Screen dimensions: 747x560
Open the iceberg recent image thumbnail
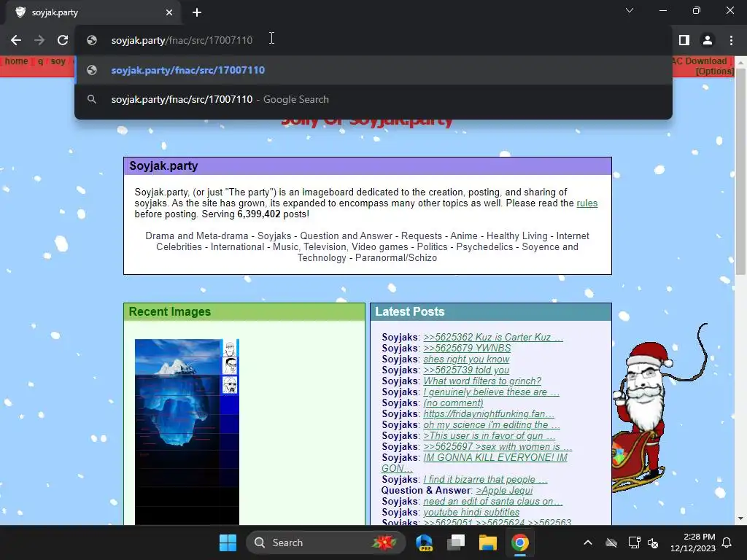coord(187,432)
